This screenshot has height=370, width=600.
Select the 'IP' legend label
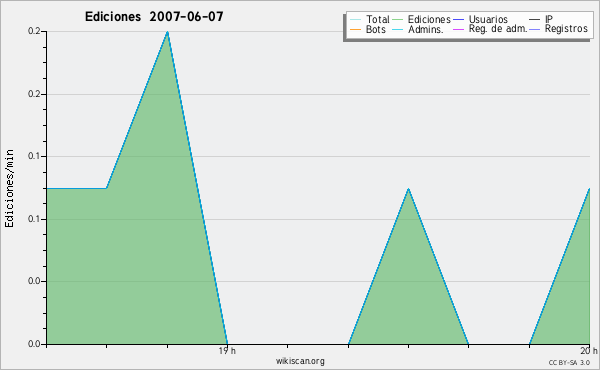point(549,19)
